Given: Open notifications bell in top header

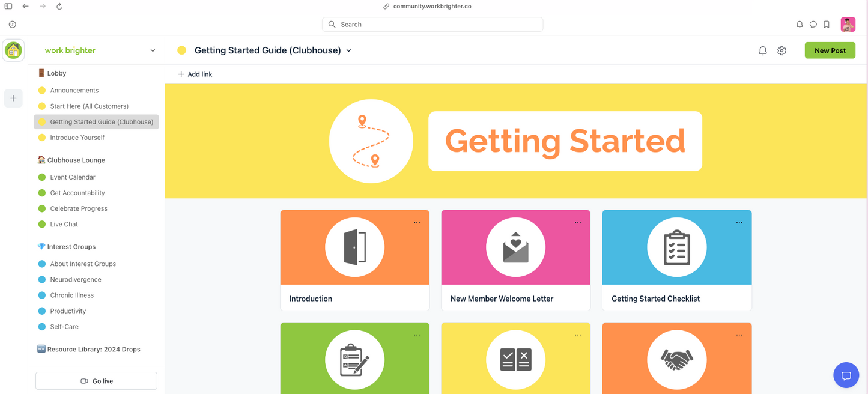Looking at the screenshot, I should [800, 25].
